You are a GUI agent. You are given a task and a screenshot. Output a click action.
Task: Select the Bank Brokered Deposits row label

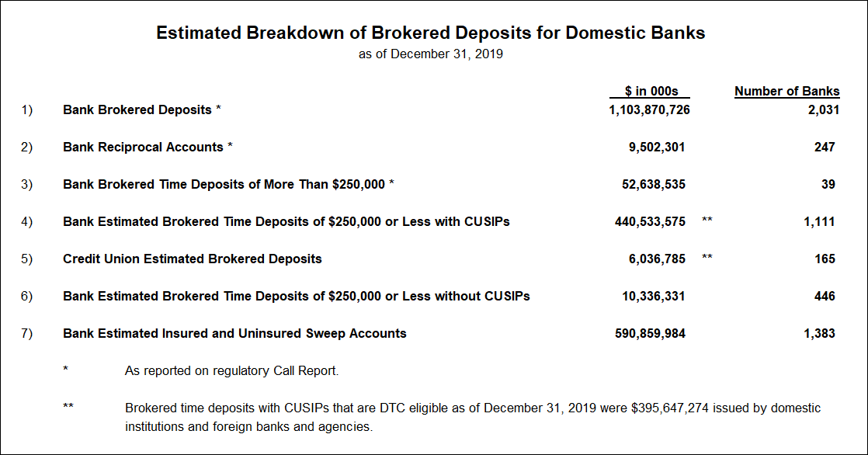pos(142,110)
